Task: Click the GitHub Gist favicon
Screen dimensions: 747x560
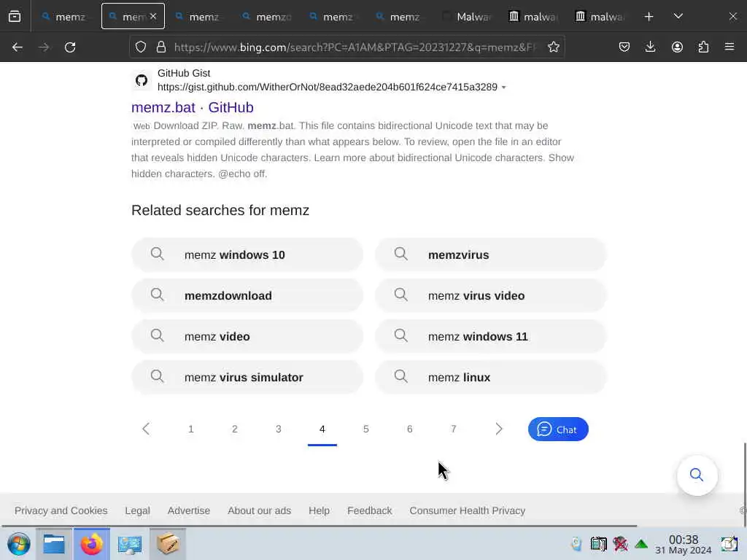Action: pyautogui.click(x=141, y=80)
